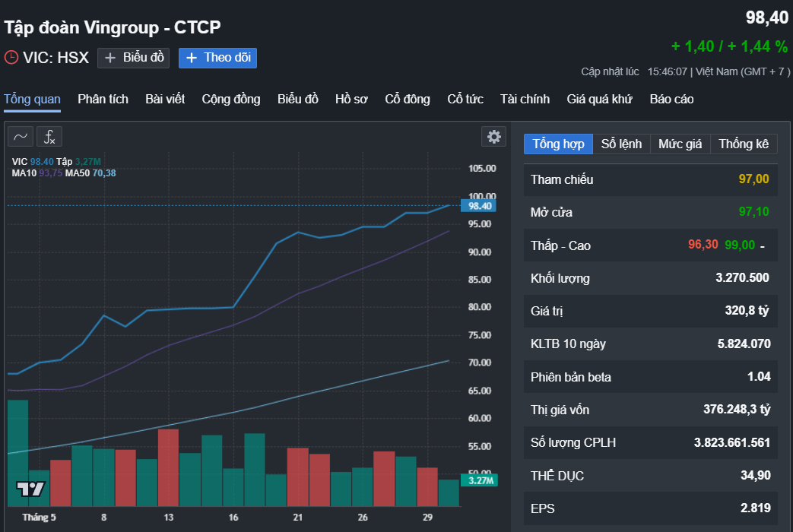Image resolution: width=793 pixels, height=532 pixels.
Task: Switch to Sổ lệnh panel tab
Action: tap(622, 144)
